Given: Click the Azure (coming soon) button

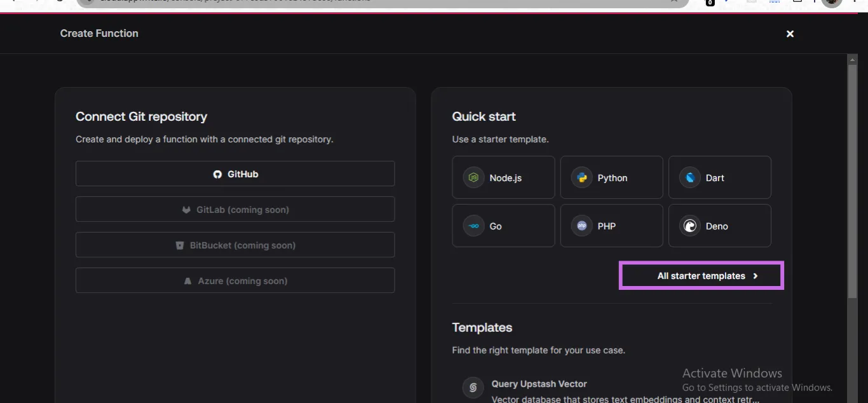Looking at the screenshot, I should point(235,280).
